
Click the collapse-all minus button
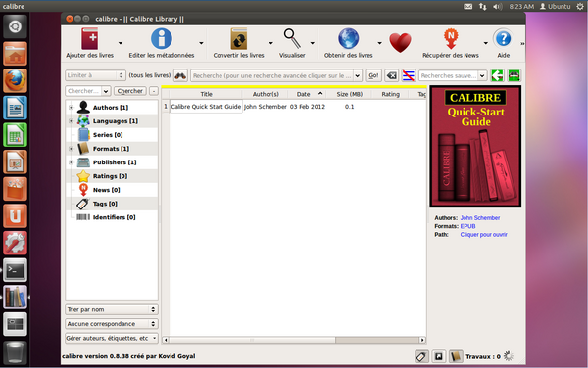[154, 91]
